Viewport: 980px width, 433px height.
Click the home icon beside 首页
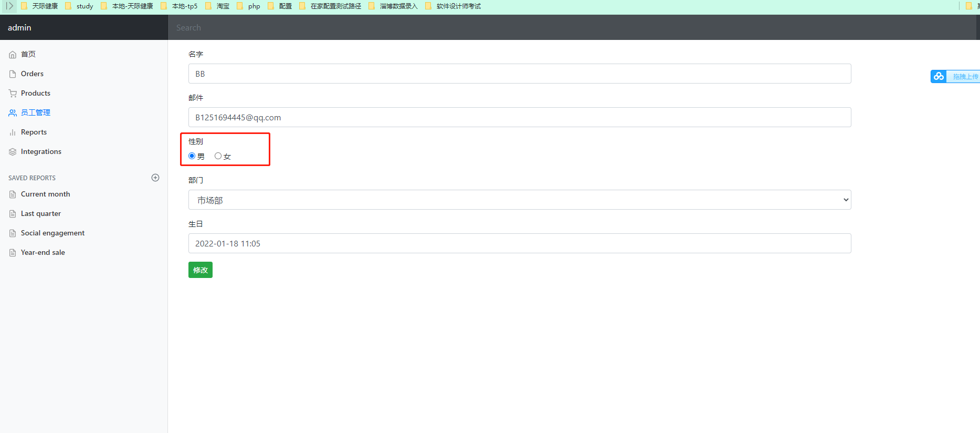[13, 55]
